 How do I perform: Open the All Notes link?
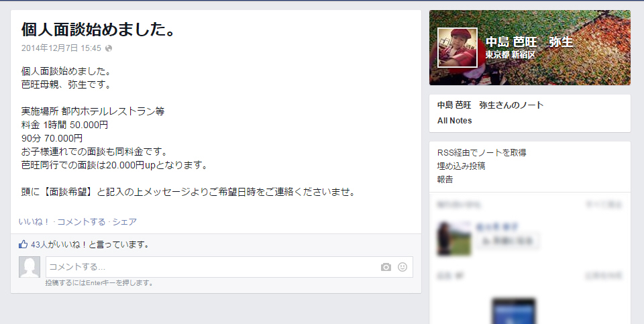click(455, 121)
